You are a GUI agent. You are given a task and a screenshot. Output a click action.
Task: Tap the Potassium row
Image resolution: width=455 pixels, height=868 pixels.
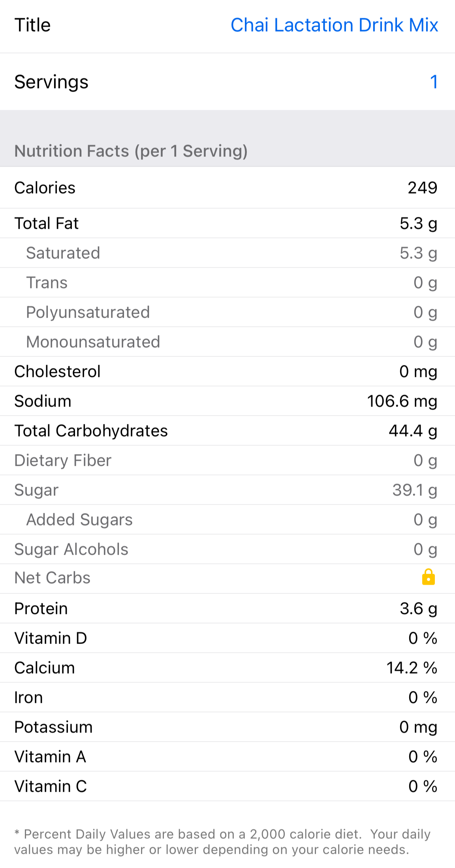click(227, 727)
